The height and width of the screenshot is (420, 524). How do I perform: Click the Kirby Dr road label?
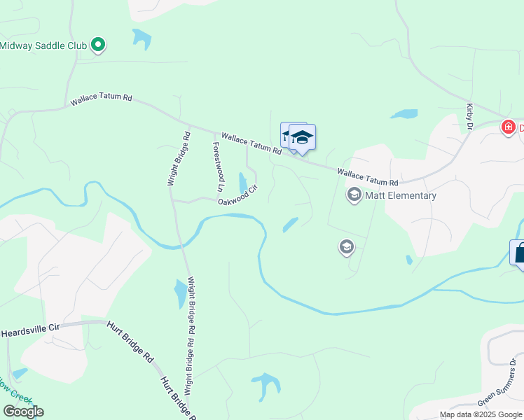[x=469, y=116]
